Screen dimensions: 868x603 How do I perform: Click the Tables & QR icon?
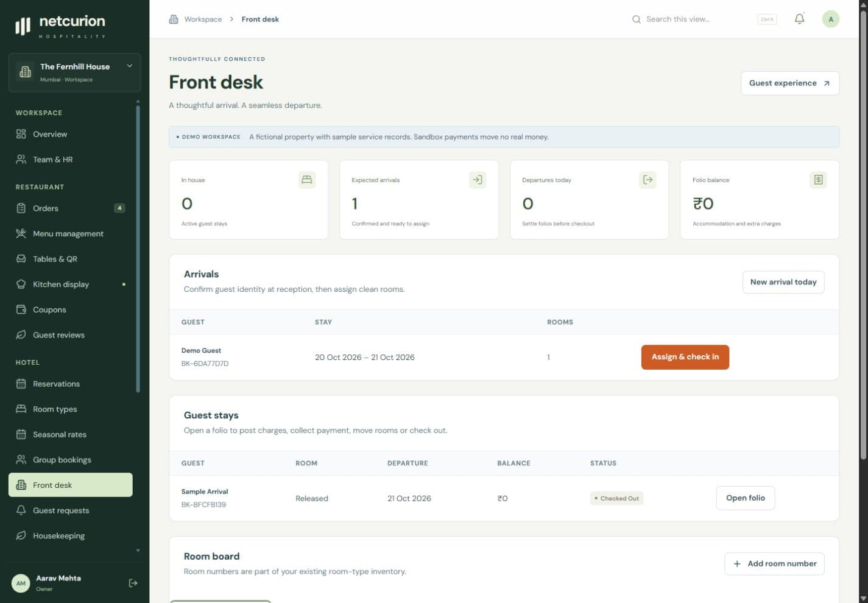tap(21, 259)
